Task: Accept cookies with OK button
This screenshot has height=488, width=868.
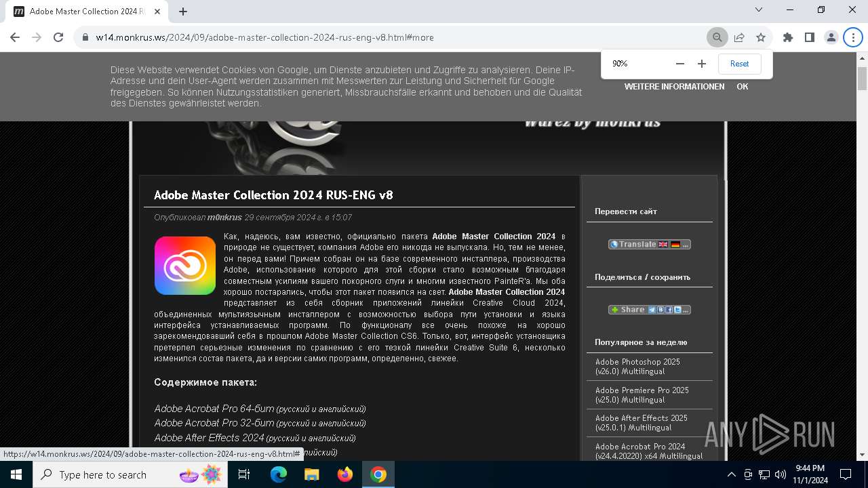Action: (x=743, y=87)
